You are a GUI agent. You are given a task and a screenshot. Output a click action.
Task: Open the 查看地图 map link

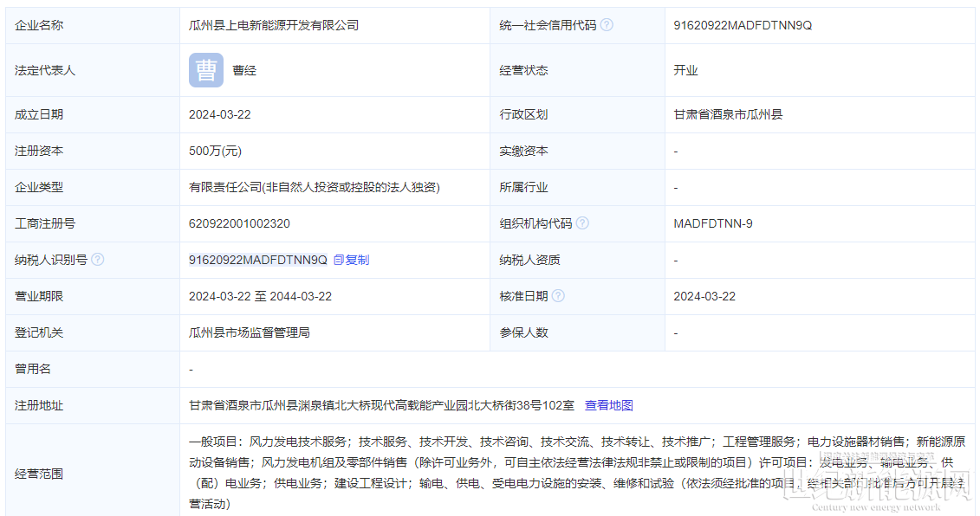[608, 405]
